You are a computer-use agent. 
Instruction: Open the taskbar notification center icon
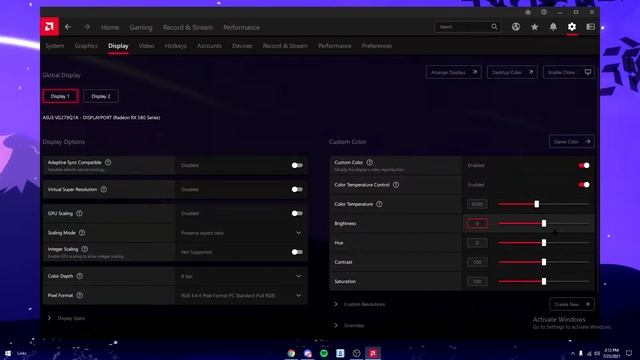coord(629,353)
